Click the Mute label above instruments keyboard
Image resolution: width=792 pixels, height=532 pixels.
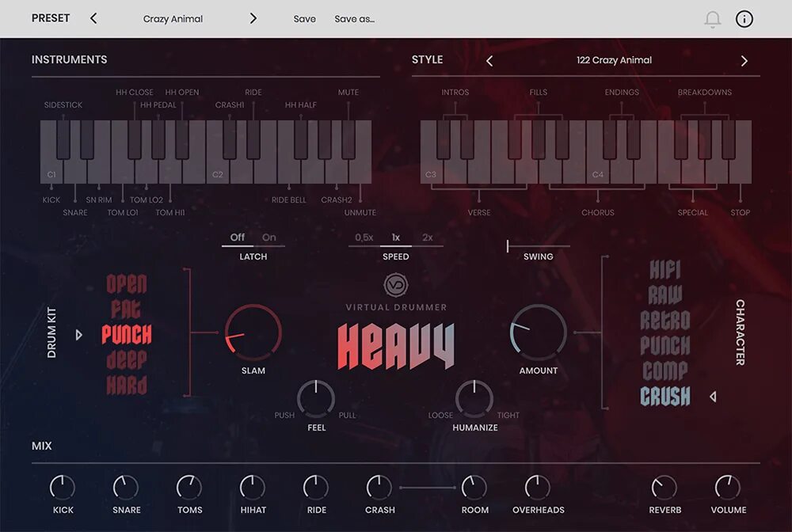click(348, 93)
